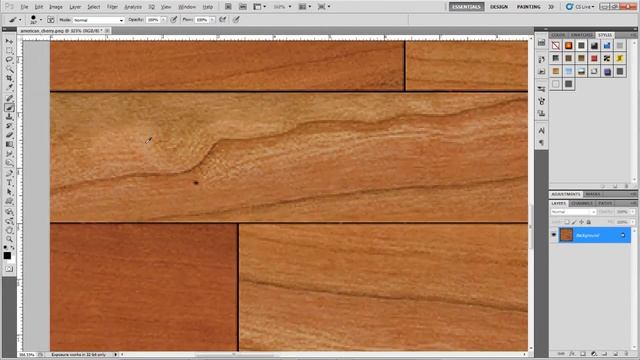This screenshot has width=640, height=360.
Task: Switch to the Paths tab
Action: 605,203
